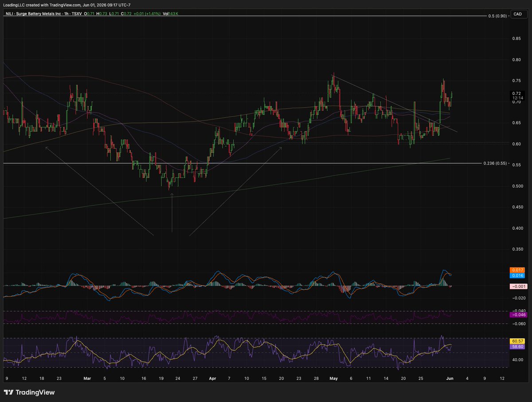Click the 0.60 price axis label
The height and width of the screenshot is (402, 532).
(516, 144)
